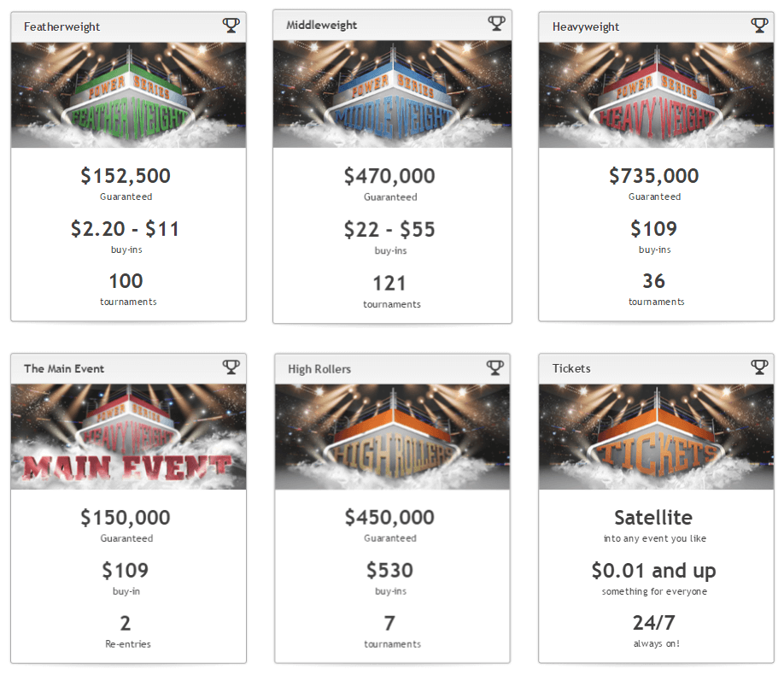Click the Featherweight card title
Screen dimensions: 784x675
62,27
